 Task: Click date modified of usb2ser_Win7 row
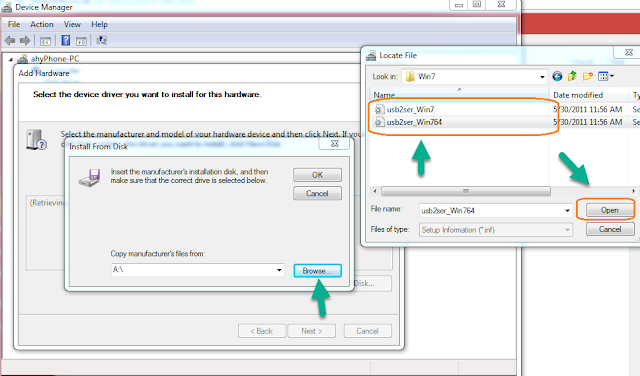coord(588,109)
